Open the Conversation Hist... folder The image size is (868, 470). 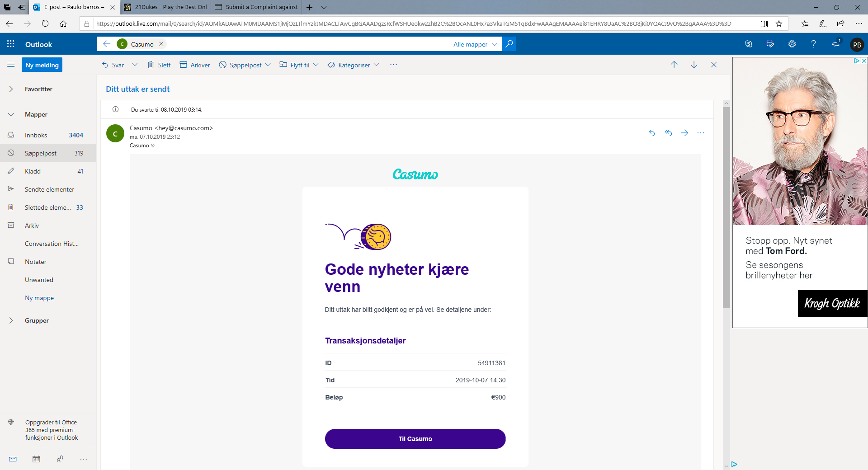click(x=48, y=244)
